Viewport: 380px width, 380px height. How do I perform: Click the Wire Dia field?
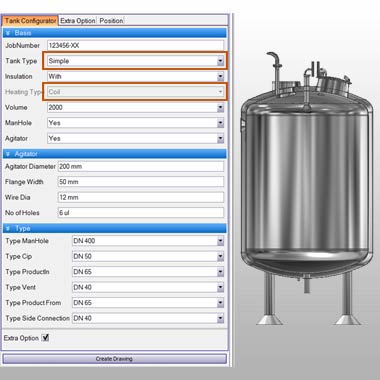(141, 197)
